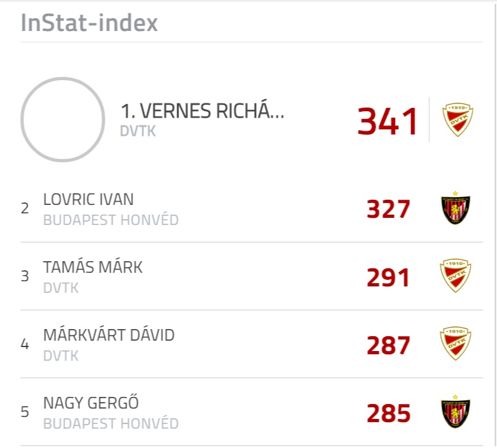Click the DVTK team label under Vernes

138,131
